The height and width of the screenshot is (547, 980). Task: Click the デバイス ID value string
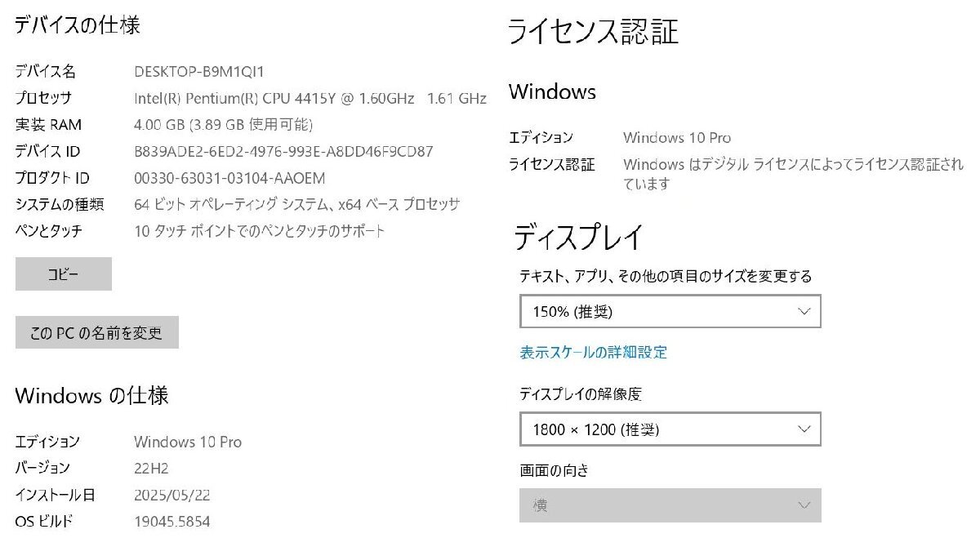[x=283, y=152]
